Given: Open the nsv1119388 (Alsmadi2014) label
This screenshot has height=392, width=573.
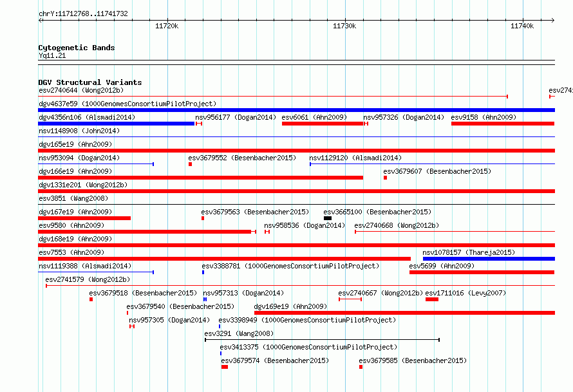Looking at the screenshot, I should point(85,266).
